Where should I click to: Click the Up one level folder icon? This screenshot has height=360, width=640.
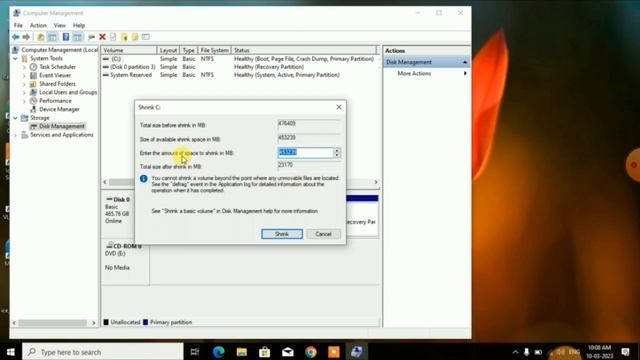41,37
